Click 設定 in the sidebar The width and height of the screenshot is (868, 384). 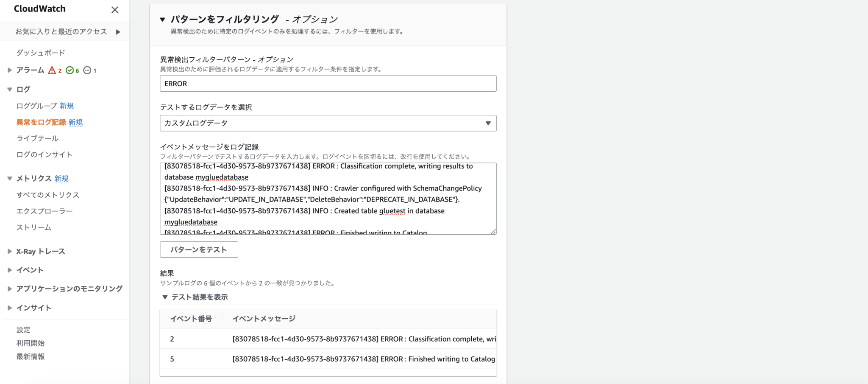click(x=22, y=329)
